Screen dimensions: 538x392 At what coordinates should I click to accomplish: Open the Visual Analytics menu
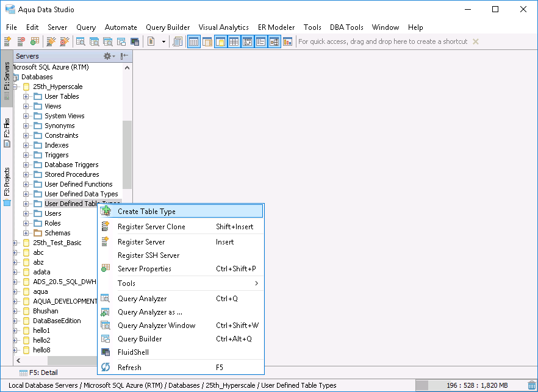click(x=223, y=27)
